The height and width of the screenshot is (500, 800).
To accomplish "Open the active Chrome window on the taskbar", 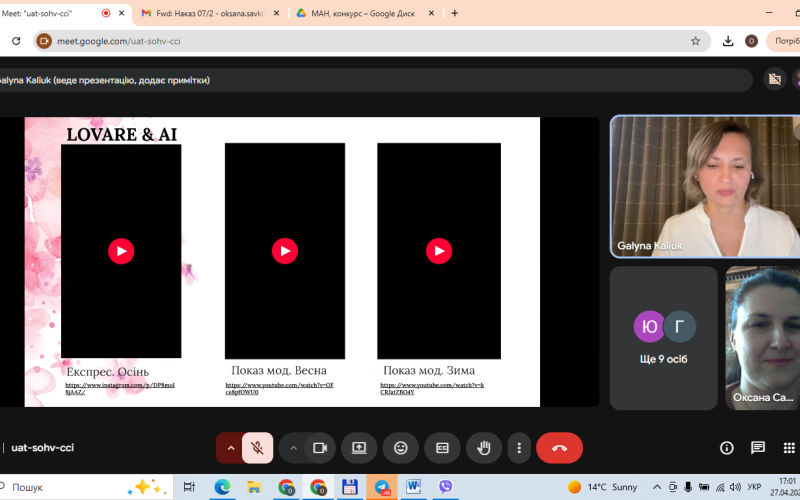I will 318,487.
